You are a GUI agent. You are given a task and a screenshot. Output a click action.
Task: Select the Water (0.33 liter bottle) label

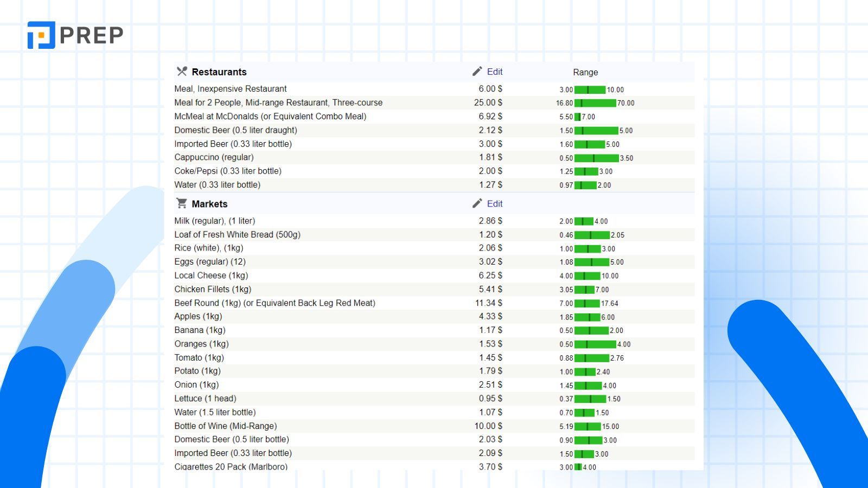tap(217, 184)
